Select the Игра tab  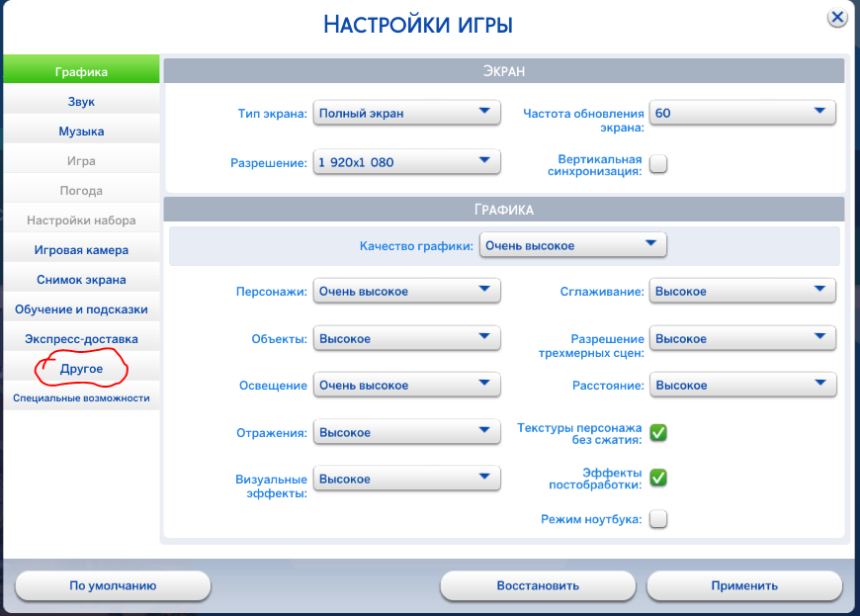tap(81, 159)
